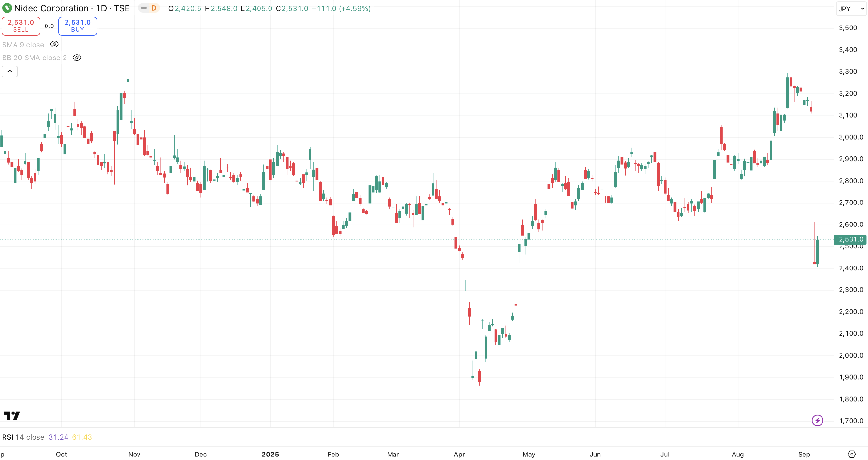Click the blue BUY 2,531.0 button
The image size is (868, 460).
click(x=77, y=26)
